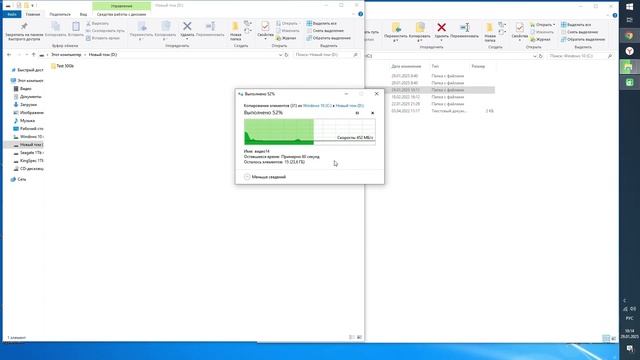Collapse details via "Меньше сведений"
This screenshot has width=640, height=360.
tap(265, 177)
